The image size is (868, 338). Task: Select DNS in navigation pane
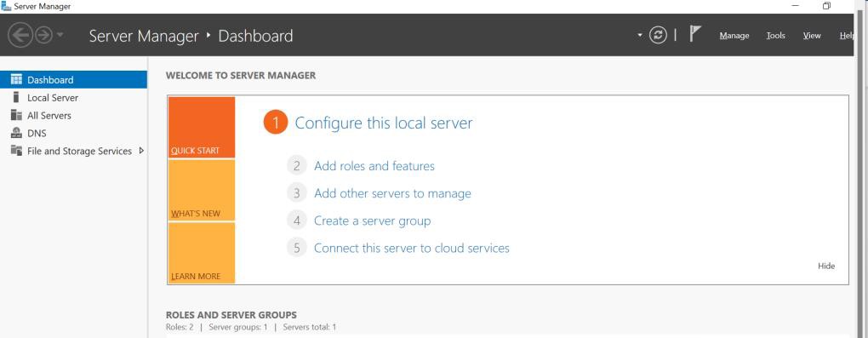point(74,133)
